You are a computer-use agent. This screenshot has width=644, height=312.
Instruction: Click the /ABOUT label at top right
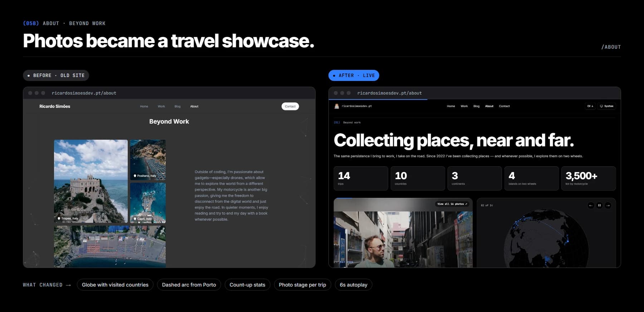[x=611, y=47]
